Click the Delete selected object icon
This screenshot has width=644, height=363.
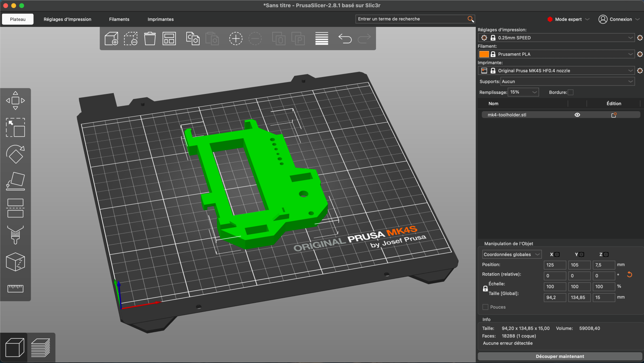tap(131, 39)
